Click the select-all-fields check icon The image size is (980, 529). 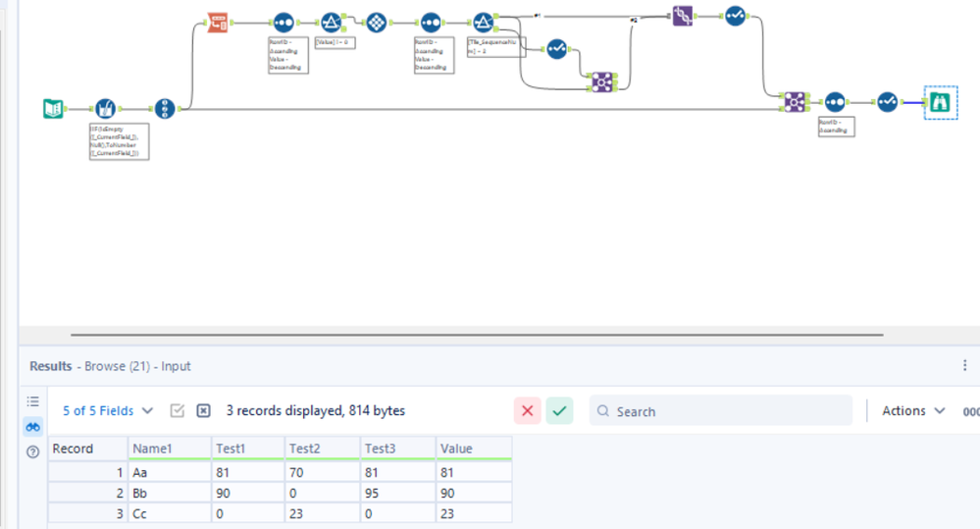point(178,411)
